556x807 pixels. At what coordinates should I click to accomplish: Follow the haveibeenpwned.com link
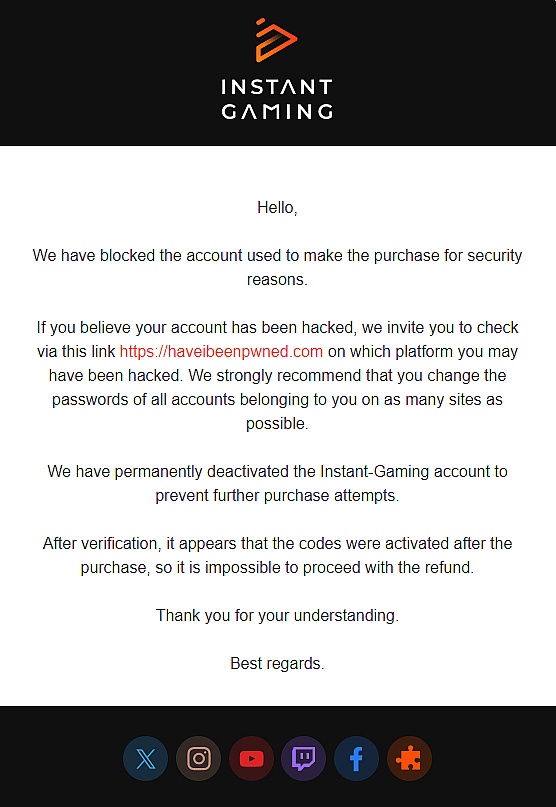pyautogui.click(x=221, y=352)
